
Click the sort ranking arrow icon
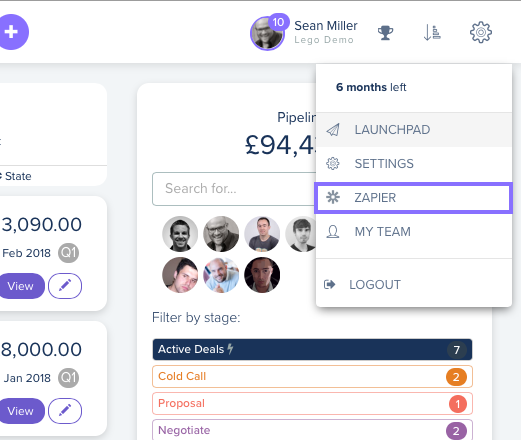coord(432,33)
